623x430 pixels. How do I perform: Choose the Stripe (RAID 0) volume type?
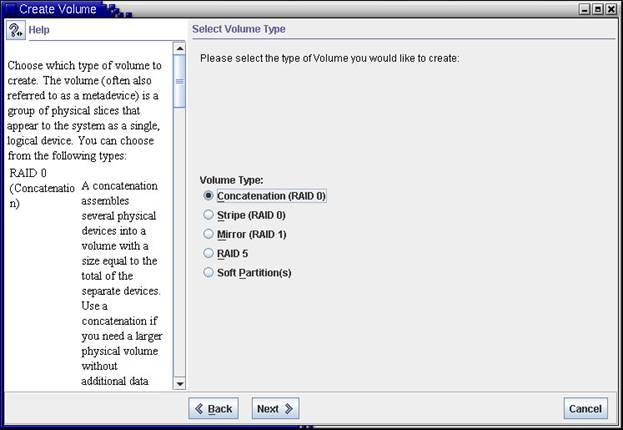point(209,215)
